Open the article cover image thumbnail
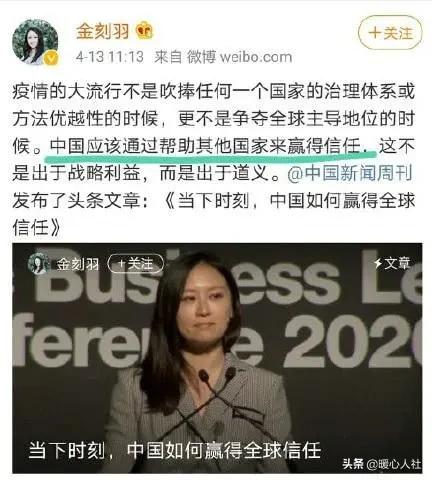Viewport: 432px width, 480px height. (217, 358)
